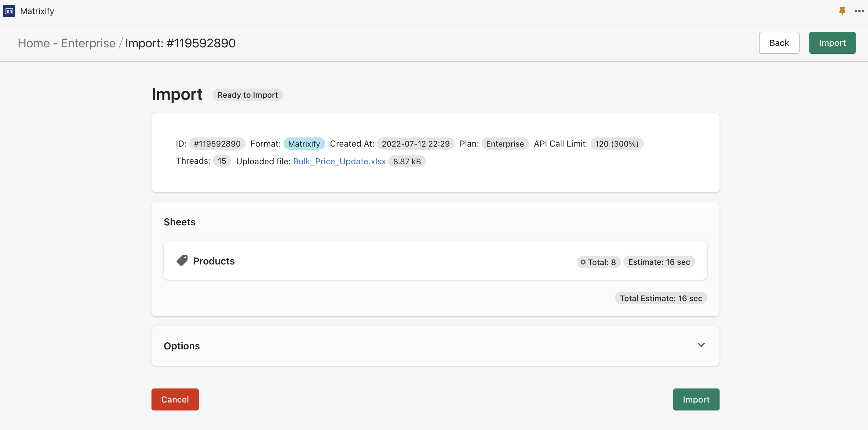Click the Ready to Import status badge
The image size is (868, 430).
[x=248, y=95]
